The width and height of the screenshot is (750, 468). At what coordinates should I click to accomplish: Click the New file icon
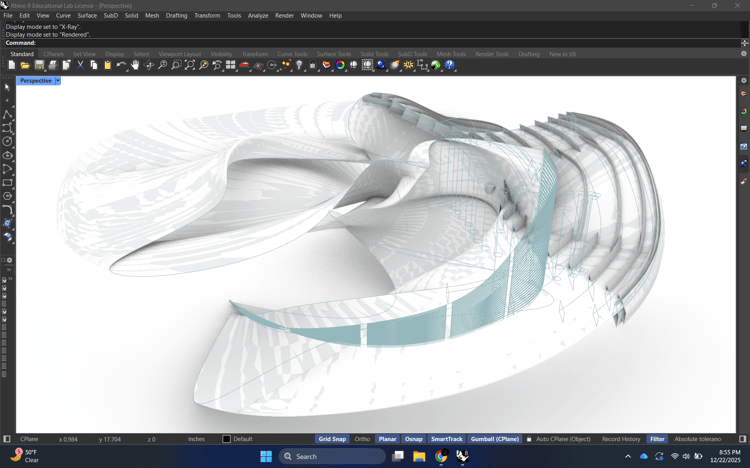(12, 65)
